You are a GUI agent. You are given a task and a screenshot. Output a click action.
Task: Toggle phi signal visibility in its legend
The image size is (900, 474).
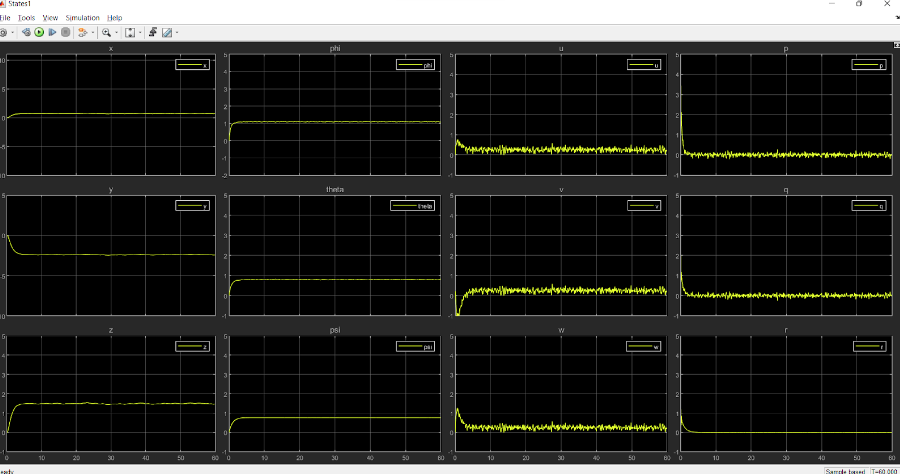[416, 65]
